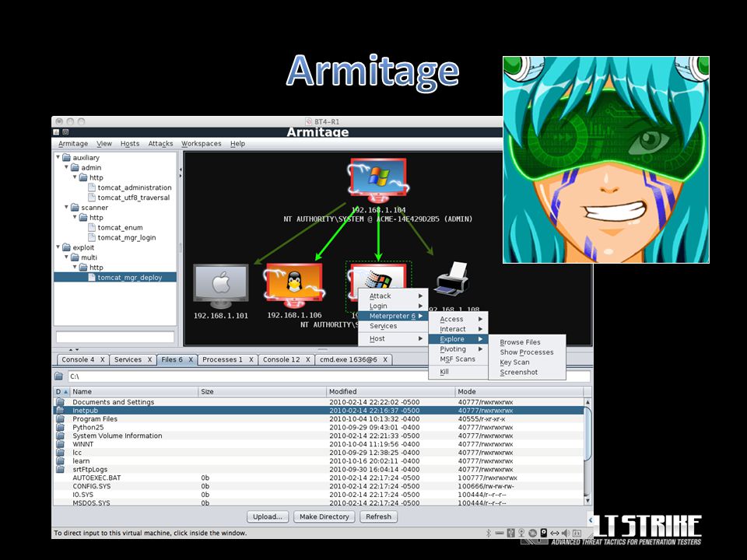Select tomcat_utf8_traversal in module tree

(x=133, y=198)
